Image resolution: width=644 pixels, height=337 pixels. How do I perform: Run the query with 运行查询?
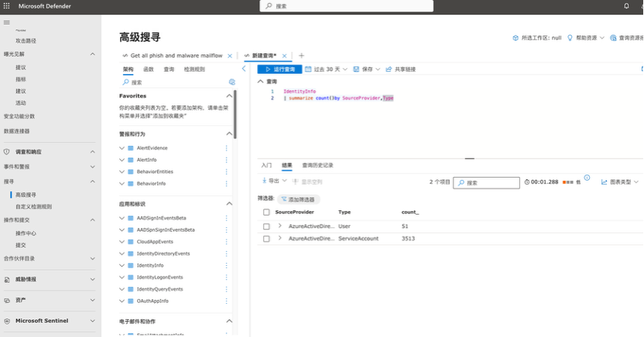(279, 70)
